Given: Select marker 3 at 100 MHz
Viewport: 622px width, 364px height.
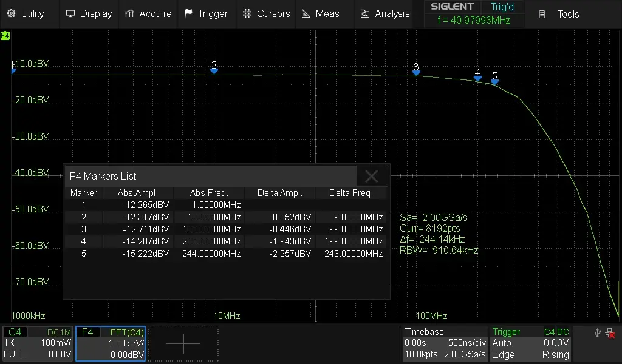Looking at the screenshot, I should click(416, 71).
